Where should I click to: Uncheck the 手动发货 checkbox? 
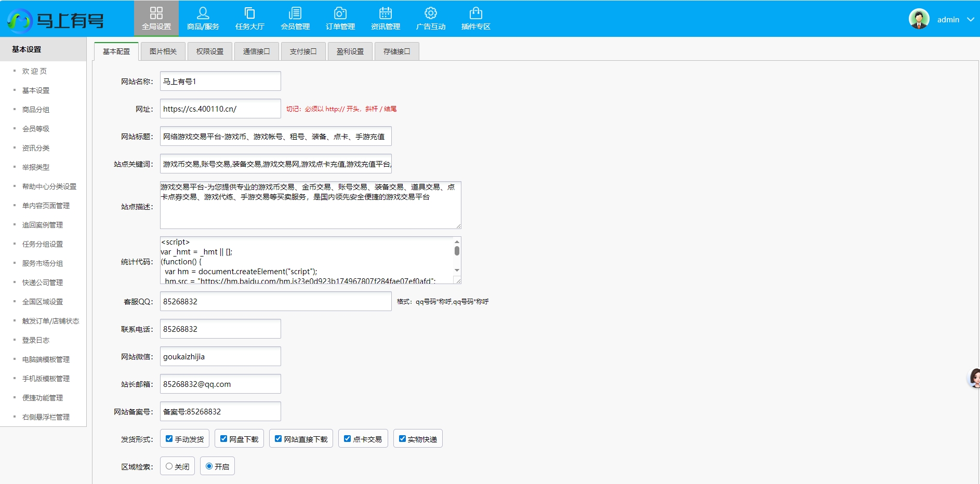point(169,439)
